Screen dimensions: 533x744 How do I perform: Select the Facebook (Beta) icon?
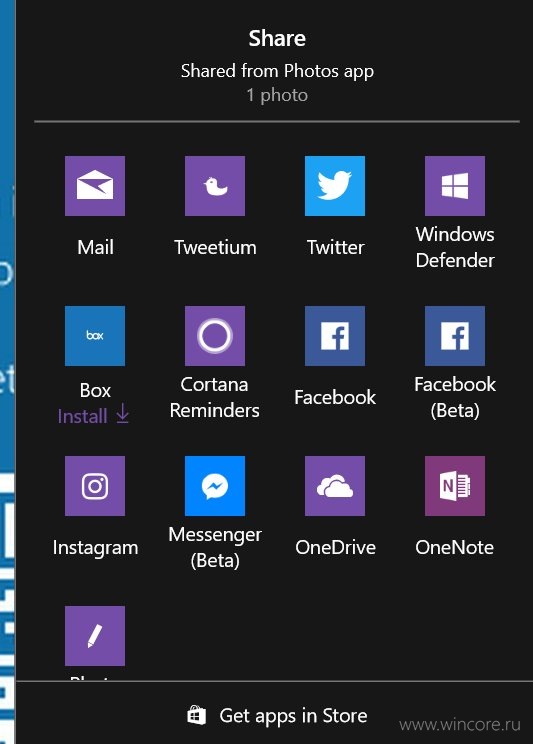coord(455,335)
